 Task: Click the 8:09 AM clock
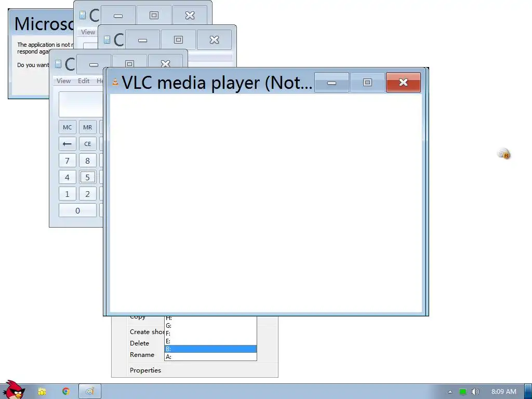tap(503, 392)
